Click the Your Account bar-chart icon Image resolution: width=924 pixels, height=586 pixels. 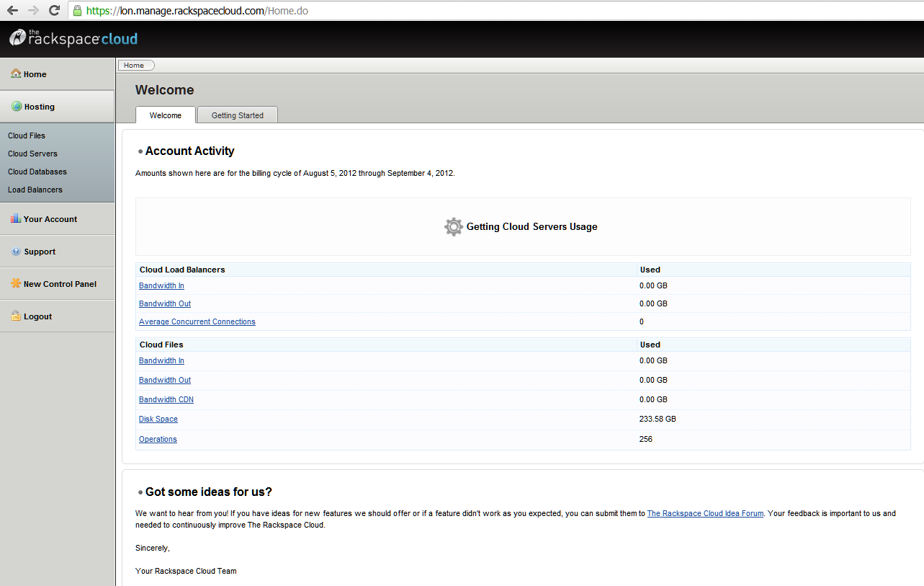[x=15, y=218]
